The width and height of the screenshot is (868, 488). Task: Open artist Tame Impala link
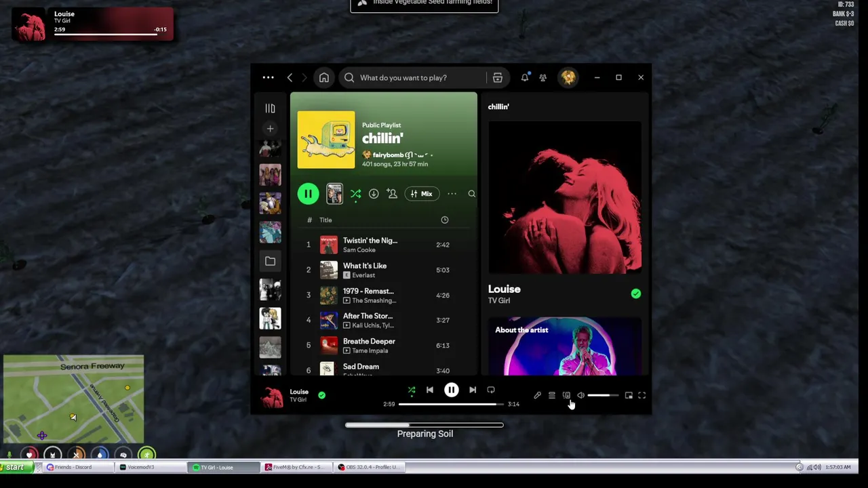point(370,350)
